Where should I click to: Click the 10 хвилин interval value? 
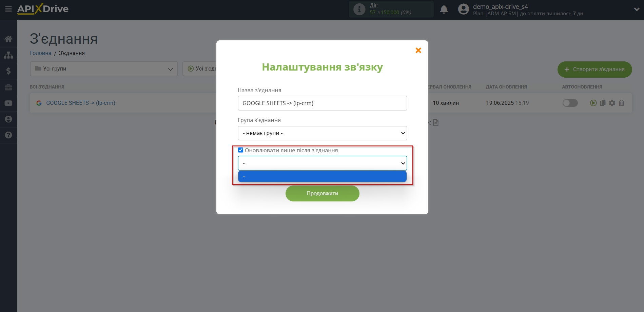coord(446,103)
